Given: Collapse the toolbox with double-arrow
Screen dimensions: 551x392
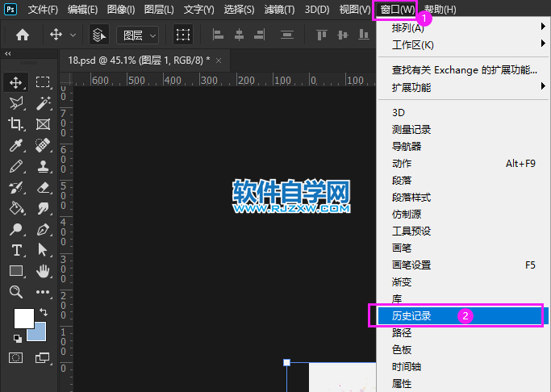Looking at the screenshot, I should coord(8,53).
